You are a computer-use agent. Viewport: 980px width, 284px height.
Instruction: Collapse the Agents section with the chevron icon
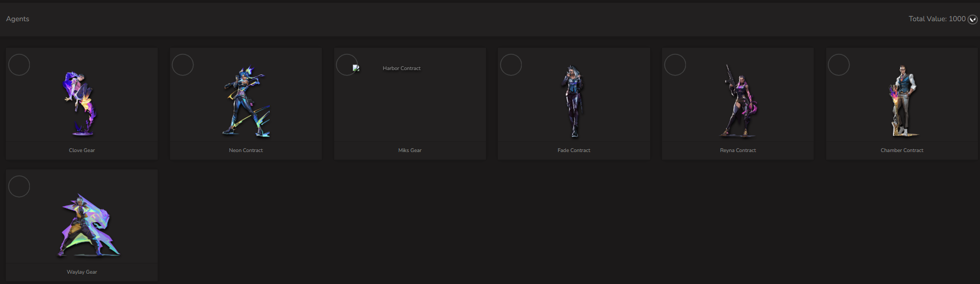pyautogui.click(x=973, y=20)
